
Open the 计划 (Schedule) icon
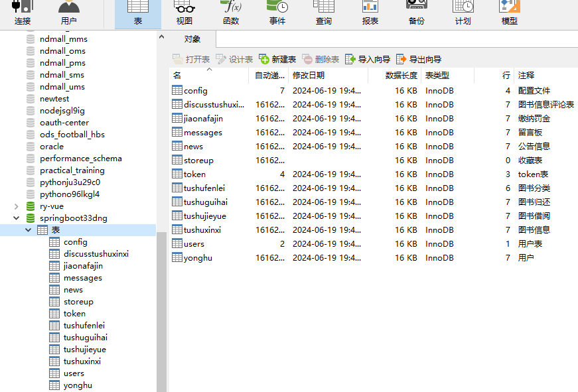(x=462, y=12)
